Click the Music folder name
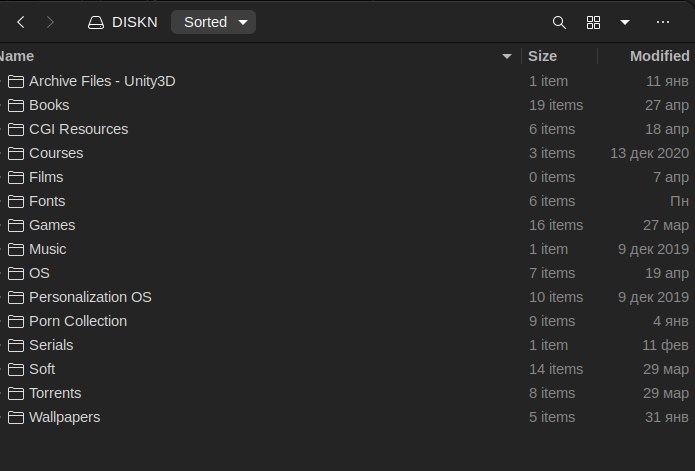The width and height of the screenshot is (695, 471). click(48, 249)
